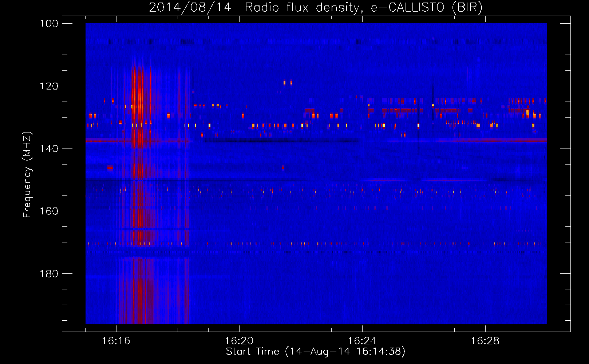This screenshot has height=364, width=589.
Task: Click the 180 frequency tick label
Action: (49, 274)
